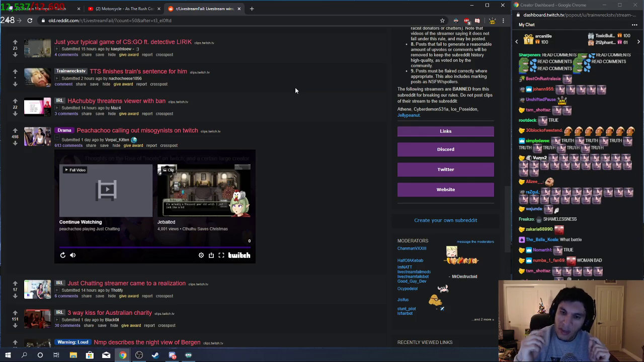This screenshot has height=362, width=644.
Task: Click the sidebar Twitter button
Action: click(x=446, y=169)
